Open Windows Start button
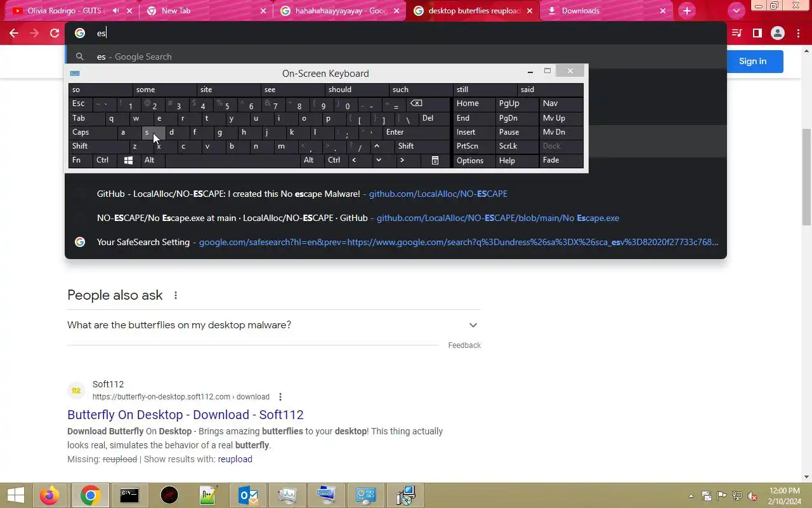812x508 pixels. (x=16, y=495)
